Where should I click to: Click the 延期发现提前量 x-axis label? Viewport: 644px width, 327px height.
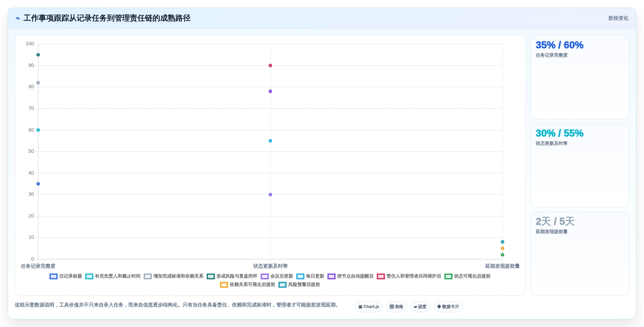(x=502, y=266)
